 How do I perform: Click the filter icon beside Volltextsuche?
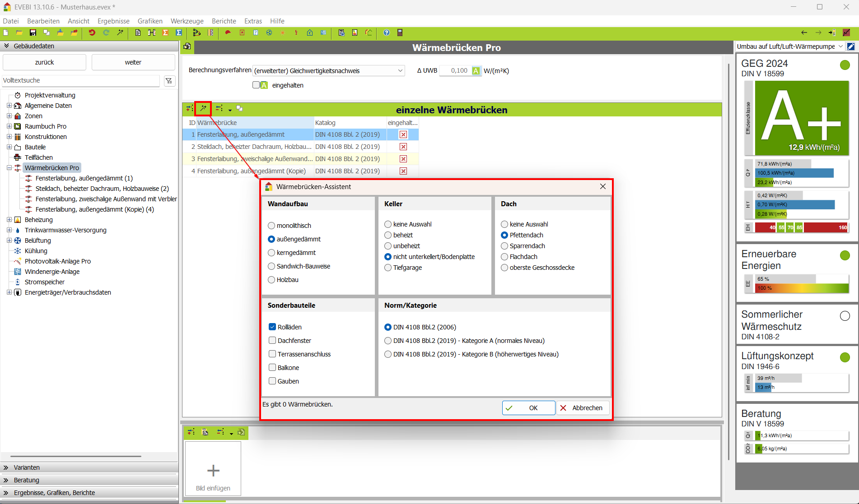169,81
